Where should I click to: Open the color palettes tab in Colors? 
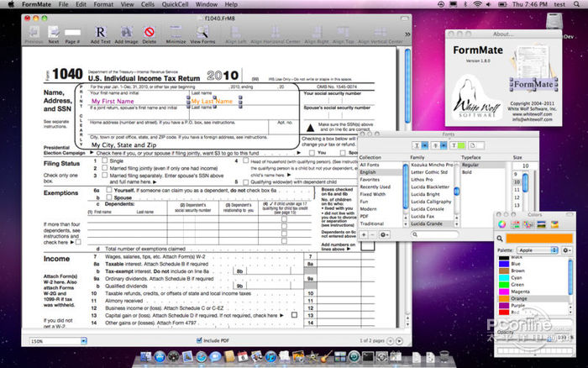coord(528,224)
